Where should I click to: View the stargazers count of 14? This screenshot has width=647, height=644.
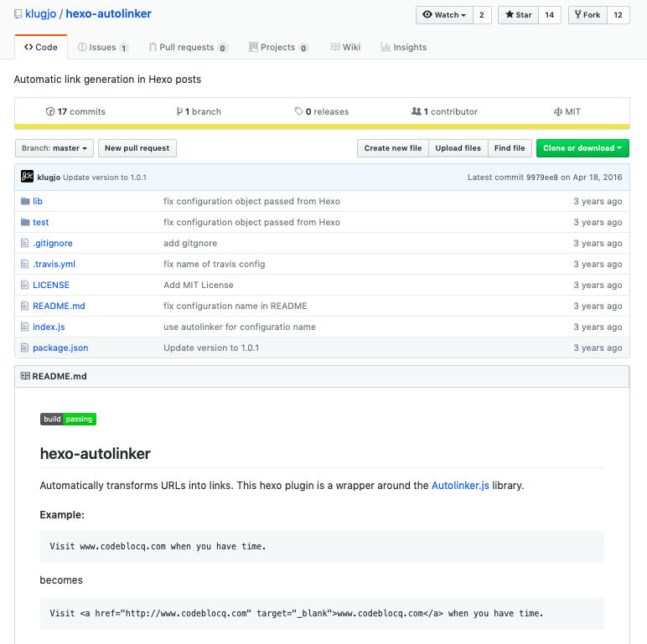click(550, 15)
